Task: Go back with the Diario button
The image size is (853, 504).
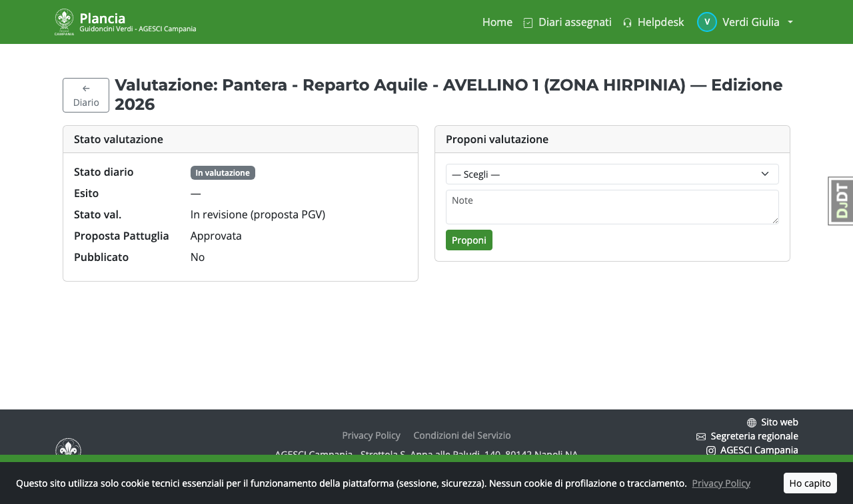Action: click(86, 95)
